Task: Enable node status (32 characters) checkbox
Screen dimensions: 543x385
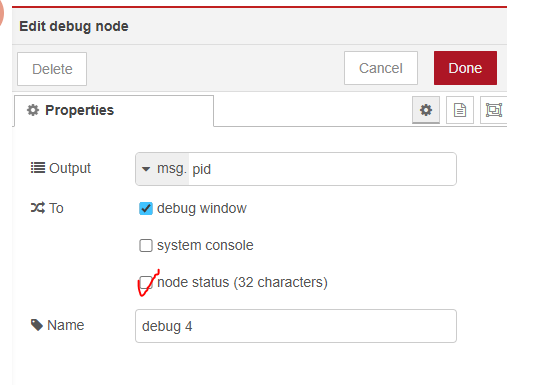Action: coord(146,283)
